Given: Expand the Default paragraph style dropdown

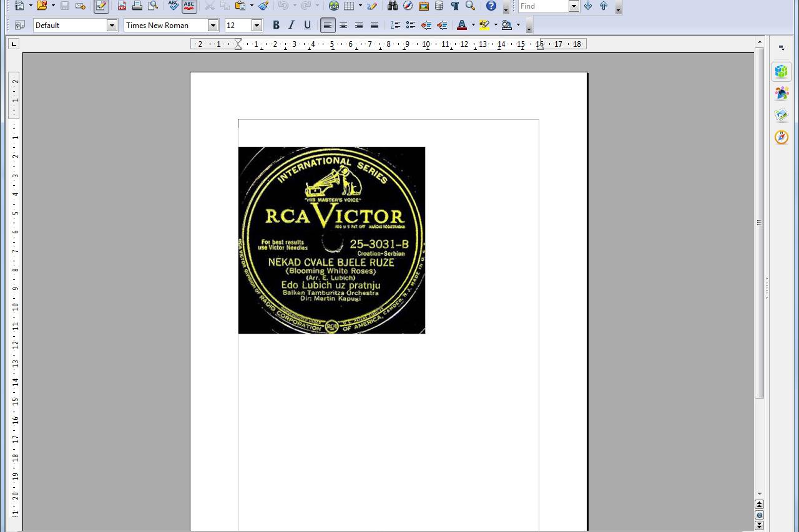Looking at the screenshot, I should pos(112,26).
